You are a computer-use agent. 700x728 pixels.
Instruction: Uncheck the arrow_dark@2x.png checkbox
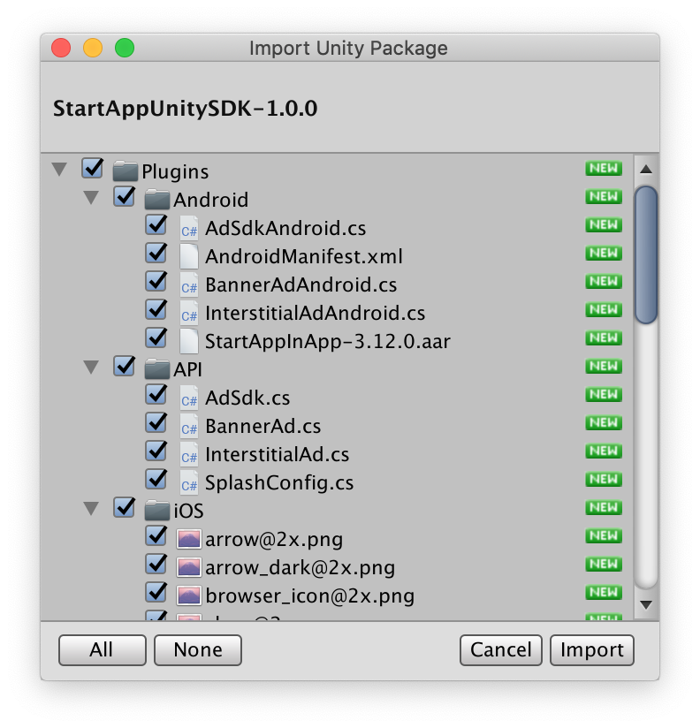(x=156, y=564)
